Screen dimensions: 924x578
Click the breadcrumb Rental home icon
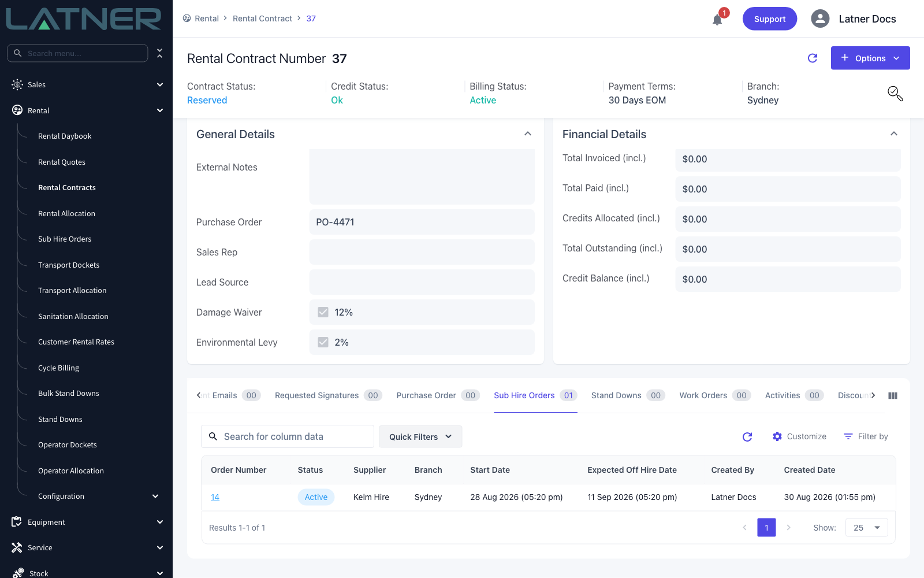click(x=187, y=18)
